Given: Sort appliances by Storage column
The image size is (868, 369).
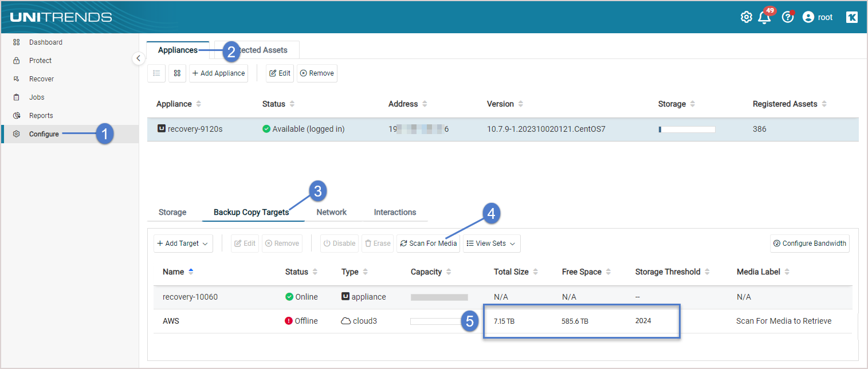Looking at the screenshot, I should pyautogui.click(x=677, y=104).
